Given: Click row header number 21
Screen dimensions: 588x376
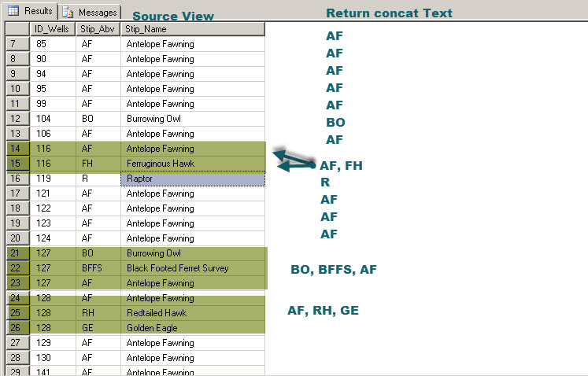Looking at the screenshot, I should coord(16,253).
